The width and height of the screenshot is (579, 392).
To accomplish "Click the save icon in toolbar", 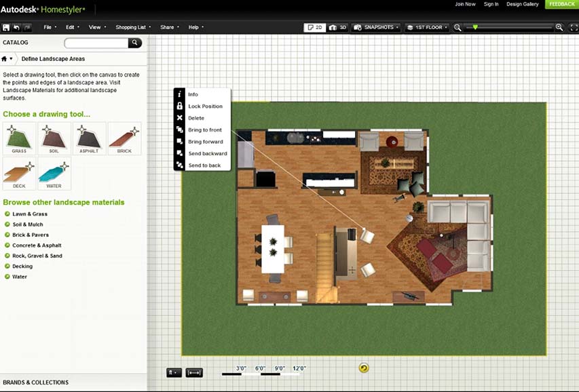I will [x=6, y=27].
